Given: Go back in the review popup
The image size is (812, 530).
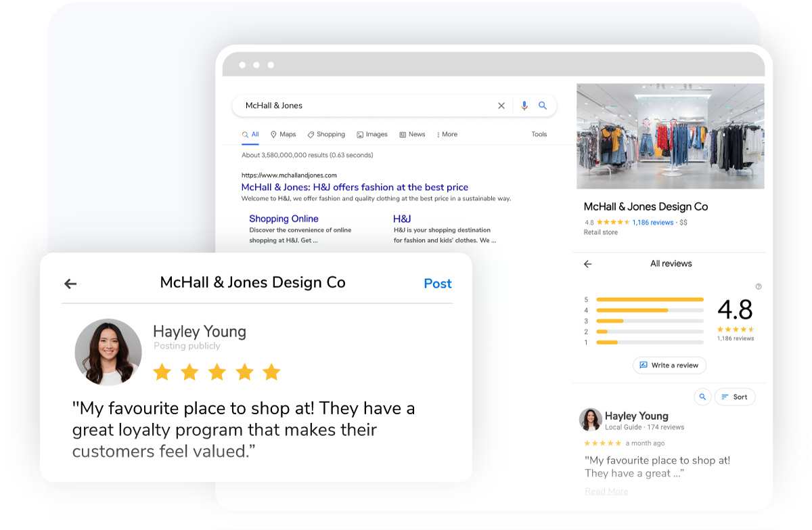Looking at the screenshot, I should point(70,284).
